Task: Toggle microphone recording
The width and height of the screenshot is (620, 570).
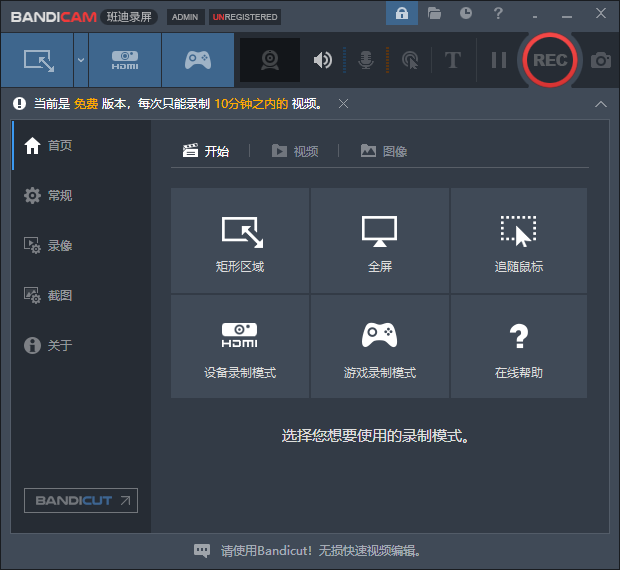Action: [366, 60]
